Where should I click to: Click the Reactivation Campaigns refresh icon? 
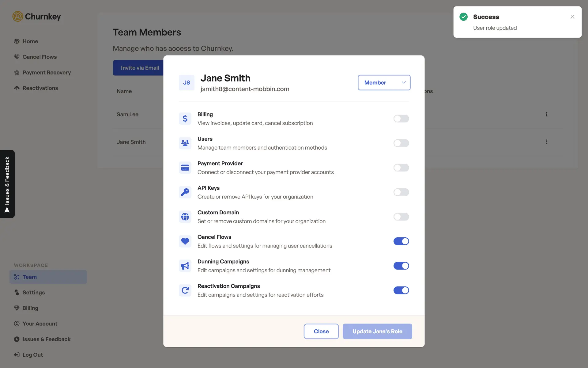[x=185, y=290]
